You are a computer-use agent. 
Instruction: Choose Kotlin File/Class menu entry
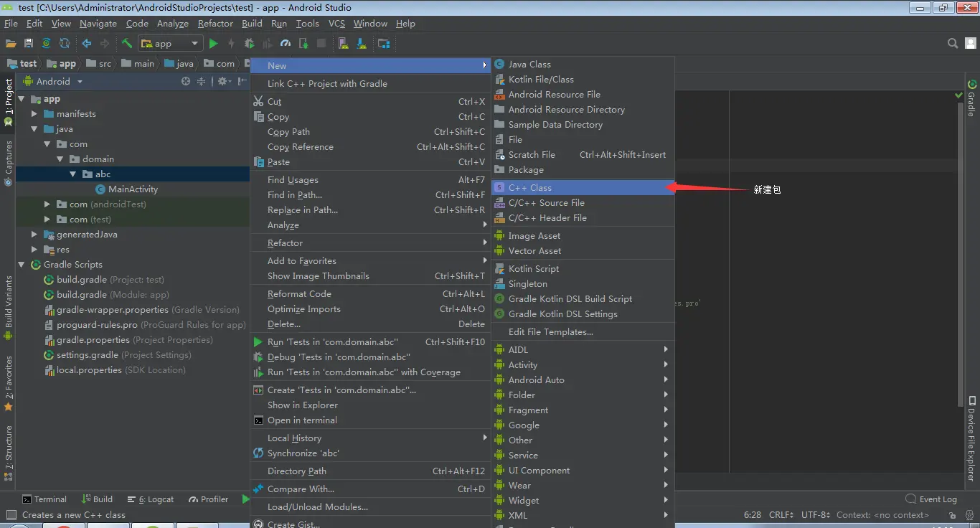[583, 80]
